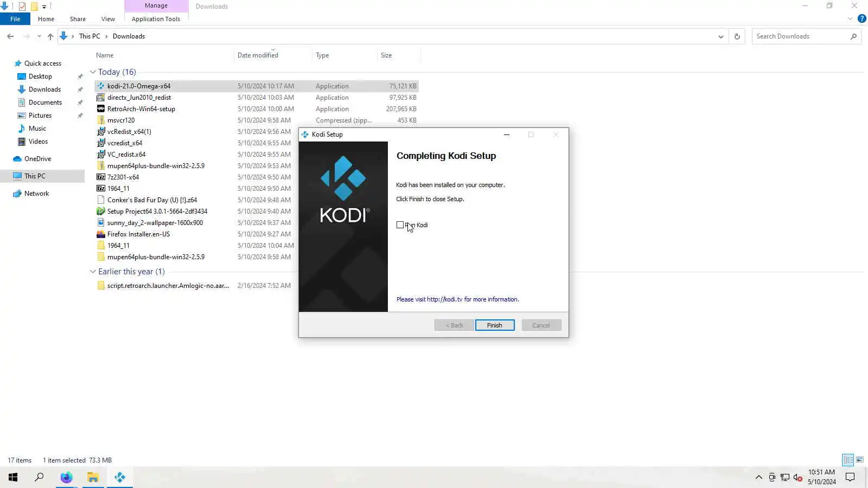Image resolution: width=868 pixels, height=488 pixels.
Task: Click the Back button in Kodi Setup
Action: tap(454, 325)
